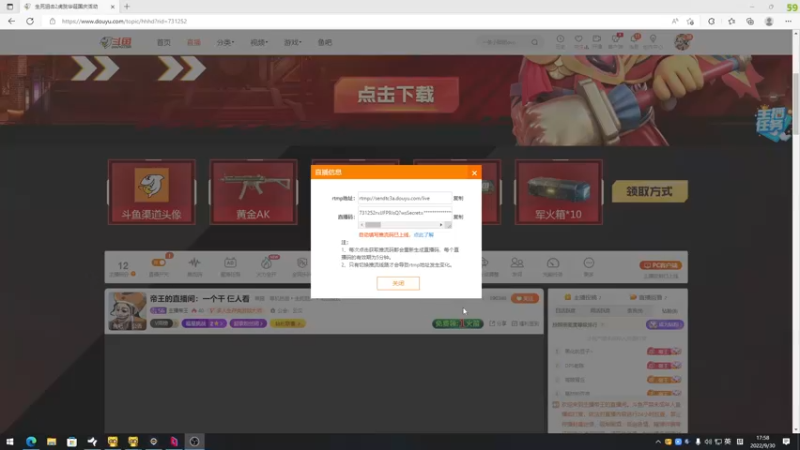Focus the rtmp address field
This screenshot has height=450, width=800.
(405, 198)
